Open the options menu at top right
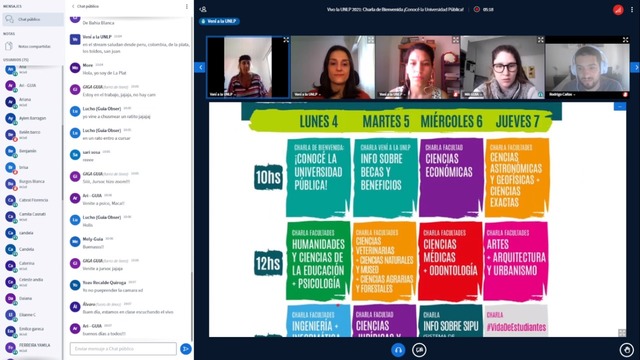The width and height of the screenshot is (640, 360). click(632, 9)
